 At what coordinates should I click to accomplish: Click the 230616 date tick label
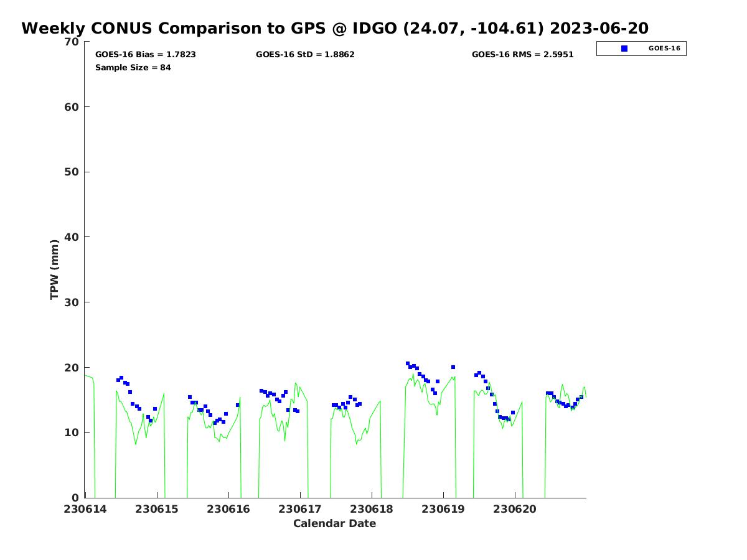coord(228,509)
